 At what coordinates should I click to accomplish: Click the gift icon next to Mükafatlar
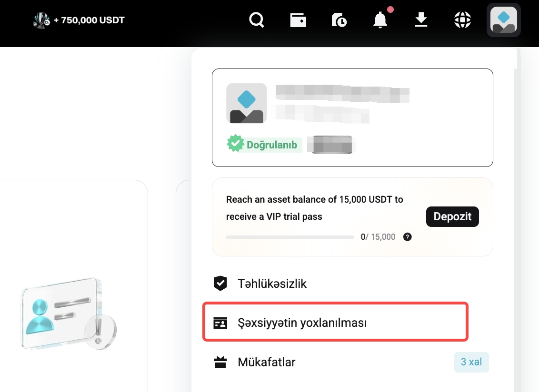click(x=220, y=362)
